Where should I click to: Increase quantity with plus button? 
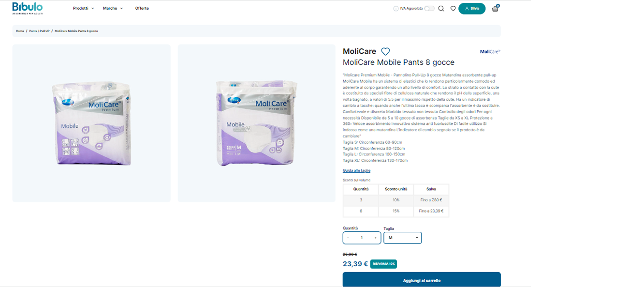375,238
